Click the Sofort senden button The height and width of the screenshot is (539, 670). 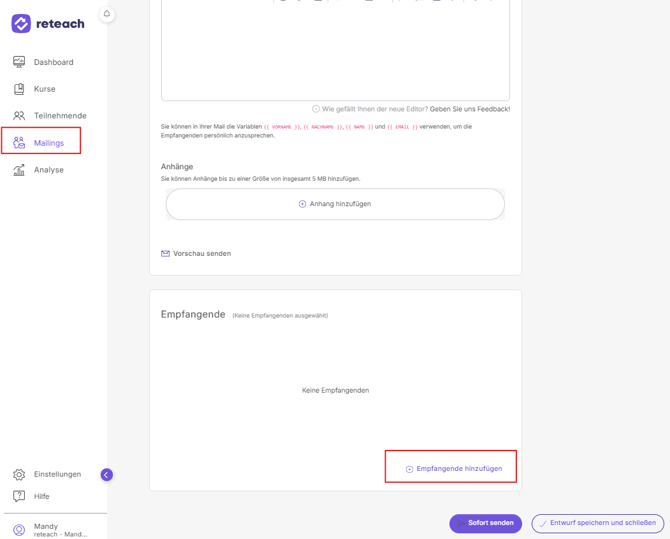pyautogui.click(x=485, y=523)
